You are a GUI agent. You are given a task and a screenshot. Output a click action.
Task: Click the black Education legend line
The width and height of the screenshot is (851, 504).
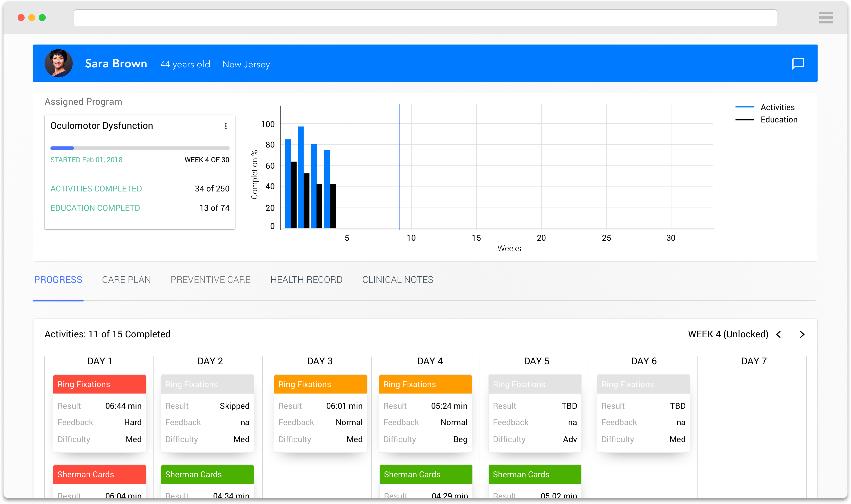tap(745, 120)
